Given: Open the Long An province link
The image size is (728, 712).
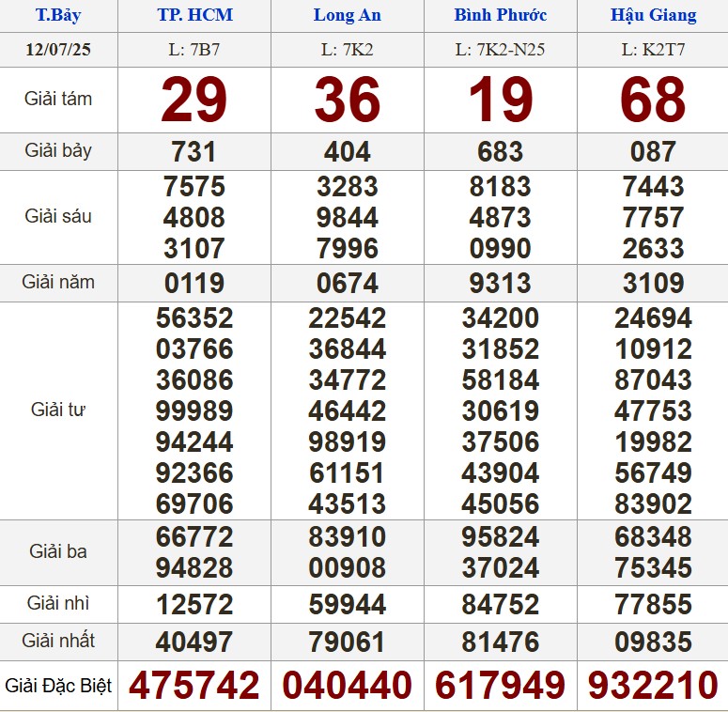Looking at the screenshot, I should click(347, 15).
